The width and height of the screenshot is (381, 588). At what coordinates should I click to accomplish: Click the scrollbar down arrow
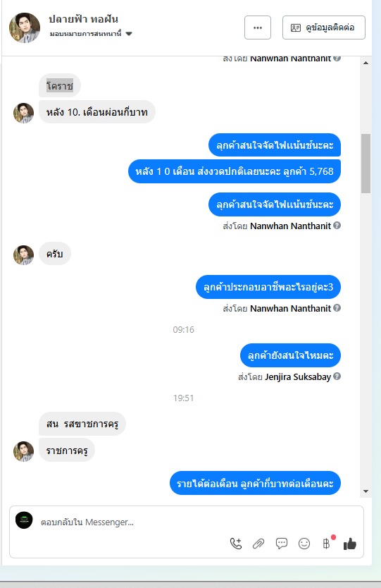click(366, 491)
